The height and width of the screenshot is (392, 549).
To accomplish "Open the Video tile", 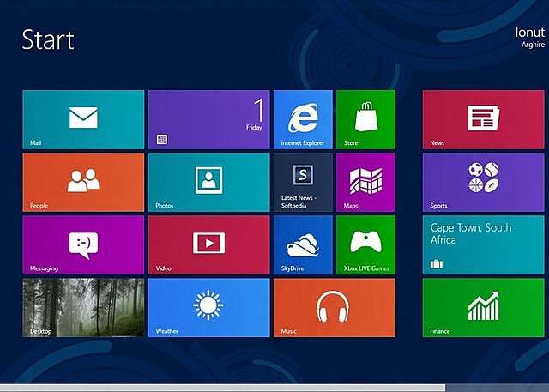I will [x=209, y=245].
